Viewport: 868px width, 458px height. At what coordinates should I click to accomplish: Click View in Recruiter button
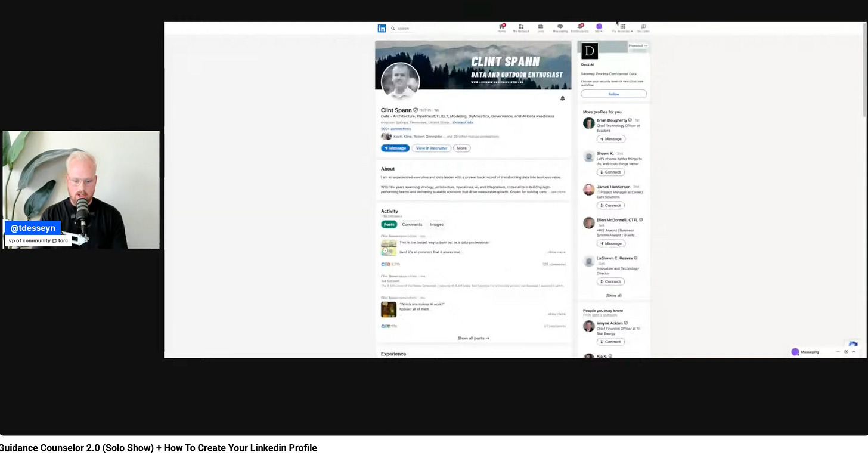click(431, 148)
